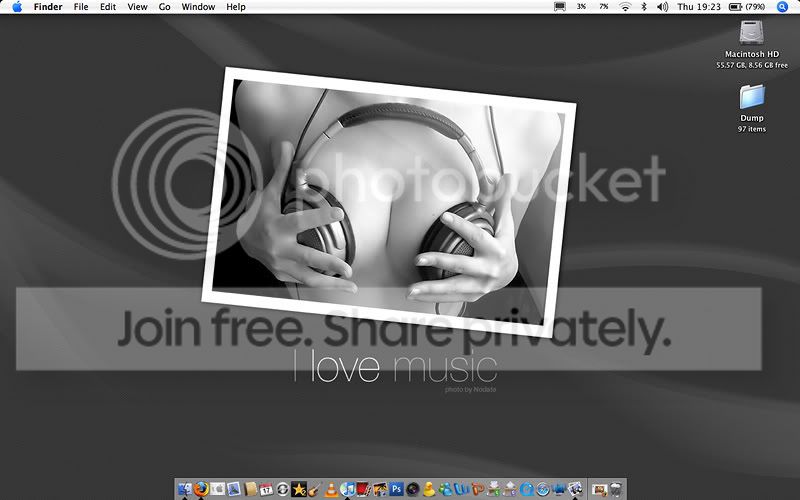Click the display status icon in menu bar
The height and width of the screenshot is (500, 800).
560,7
